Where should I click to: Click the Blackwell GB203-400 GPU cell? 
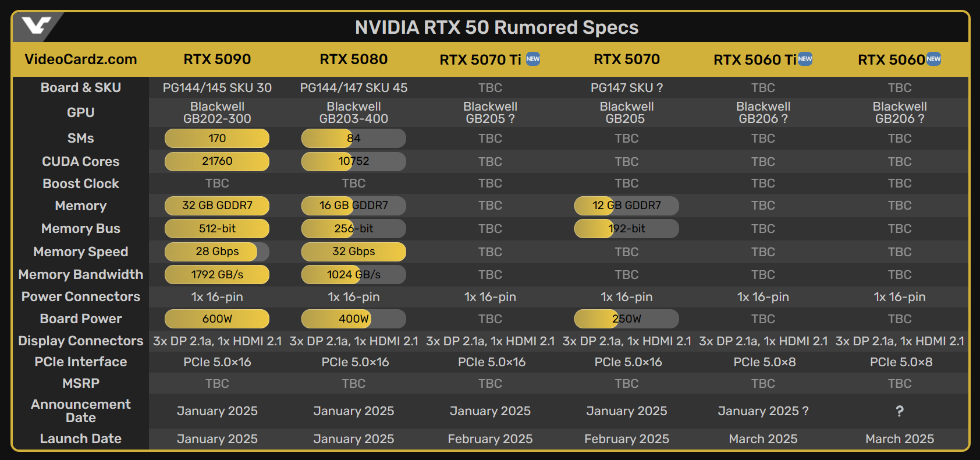tap(353, 113)
